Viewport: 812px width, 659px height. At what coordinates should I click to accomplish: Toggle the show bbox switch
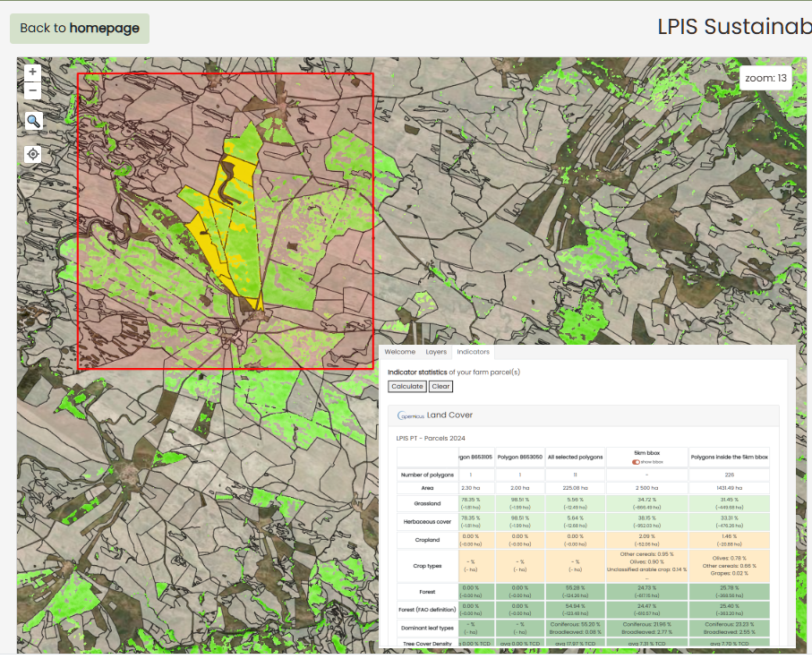[x=637, y=462]
